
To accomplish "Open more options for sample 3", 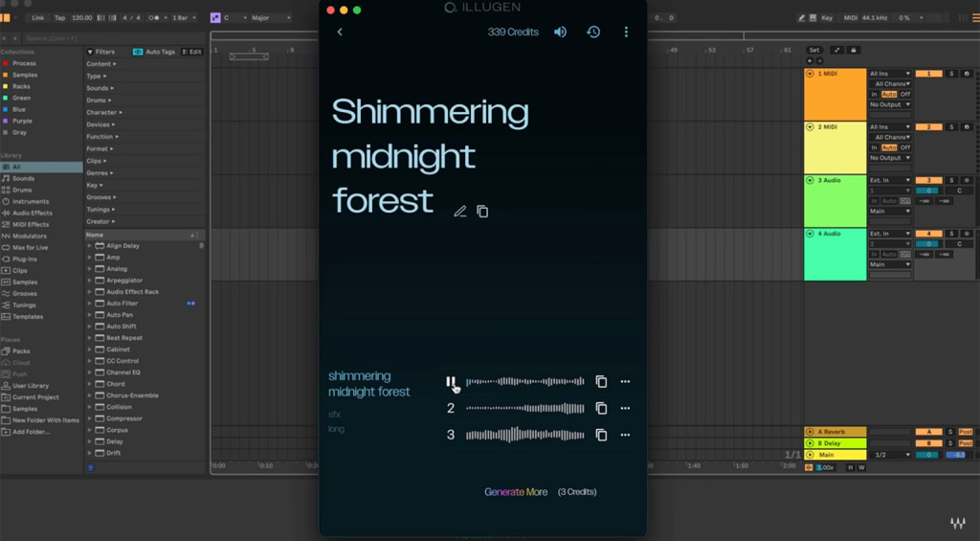I will (x=625, y=436).
